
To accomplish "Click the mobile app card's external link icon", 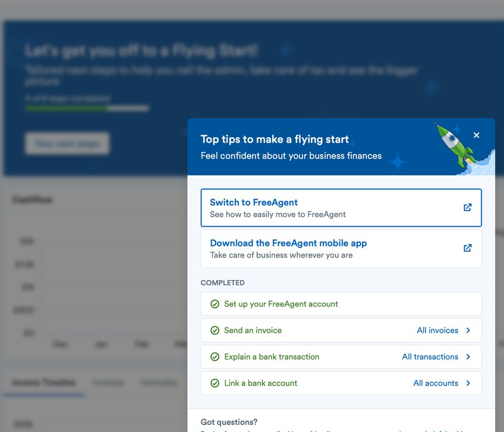I will click(x=468, y=248).
